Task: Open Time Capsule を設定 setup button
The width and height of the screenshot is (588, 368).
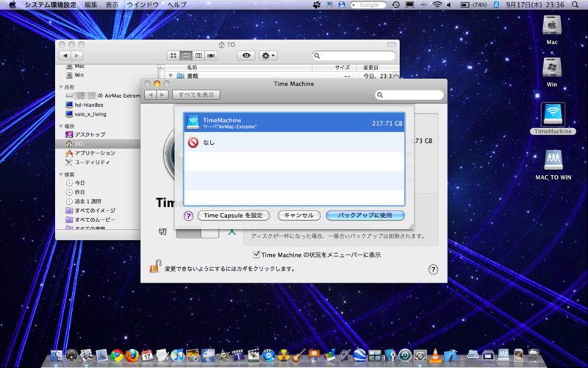Action: click(x=233, y=216)
